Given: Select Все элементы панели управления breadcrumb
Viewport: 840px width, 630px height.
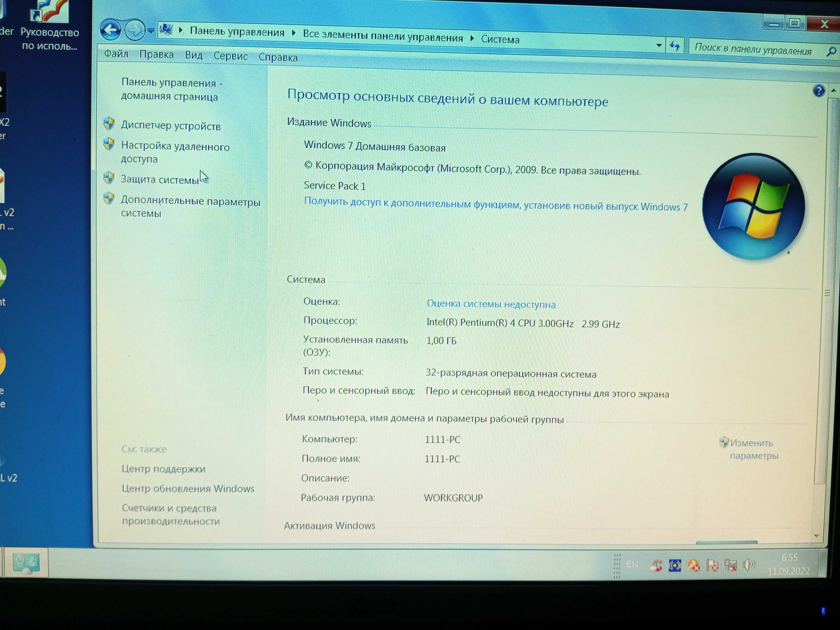Looking at the screenshot, I should tap(383, 36).
